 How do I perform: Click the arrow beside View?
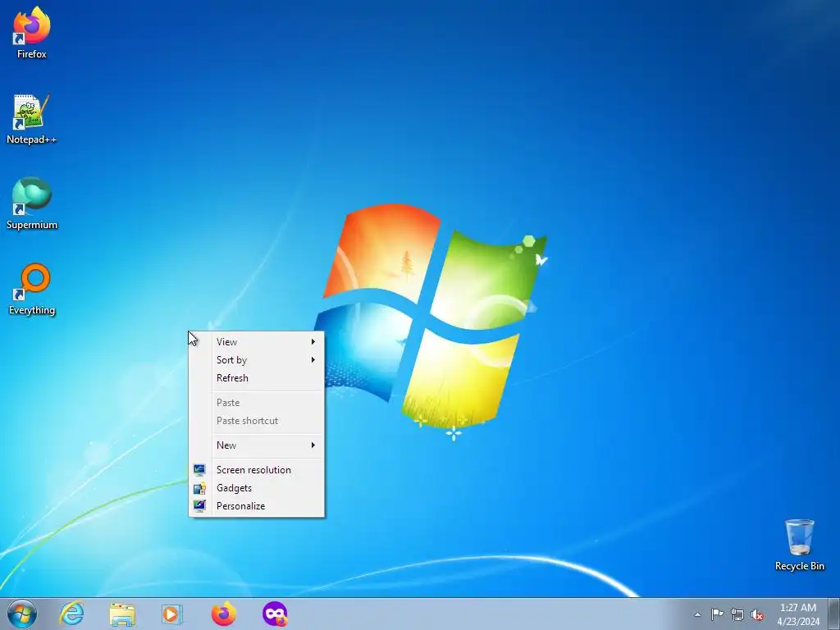click(313, 342)
